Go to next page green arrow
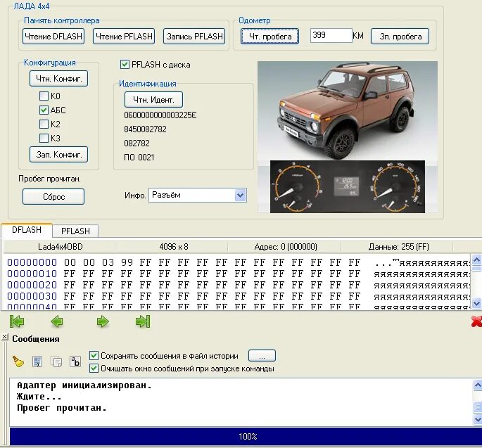The width and height of the screenshot is (482, 448). (103, 321)
